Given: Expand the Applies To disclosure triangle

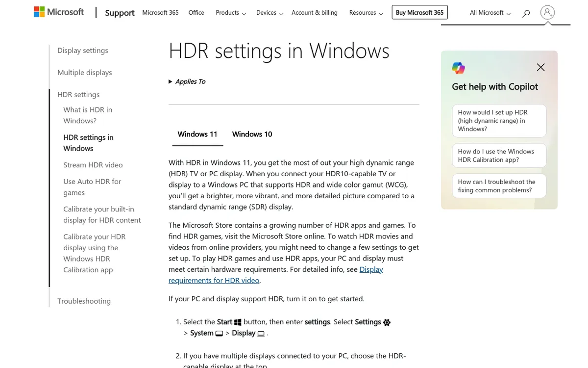Looking at the screenshot, I should (171, 82).
